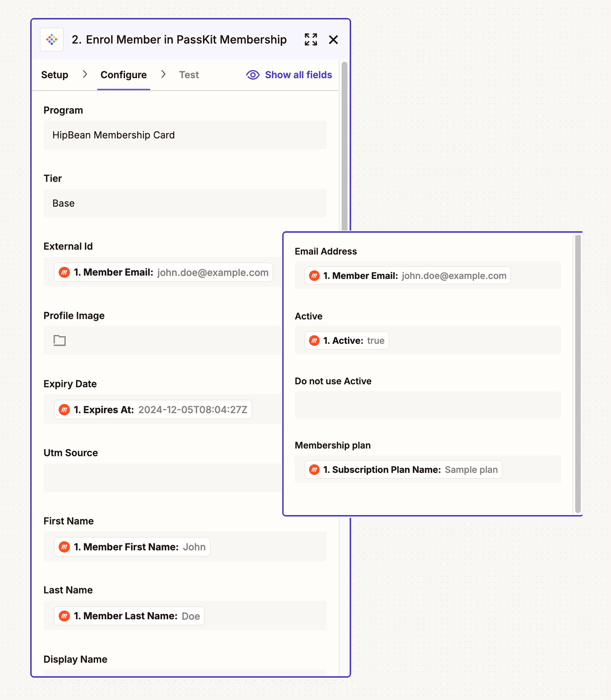Click the Membership plan label
Image resolution: width=611 pixels, height=700 pixels.
tap(333, 445)
